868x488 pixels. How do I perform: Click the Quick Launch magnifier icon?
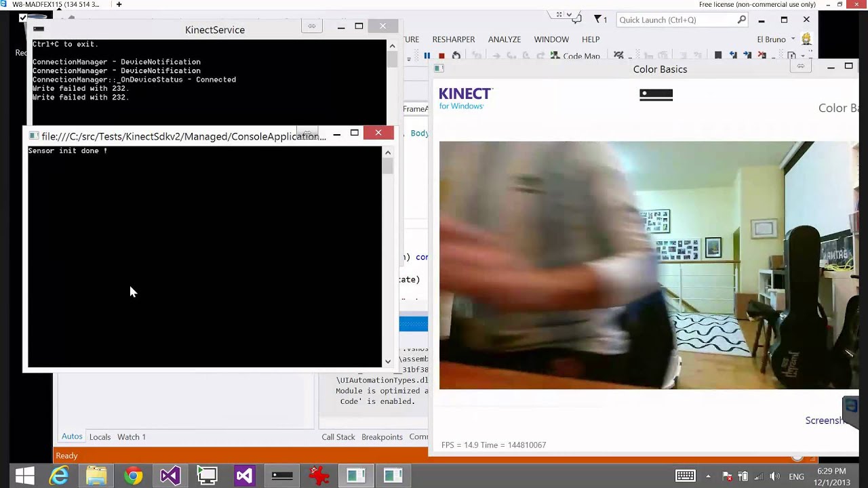(x=742, y=20)
